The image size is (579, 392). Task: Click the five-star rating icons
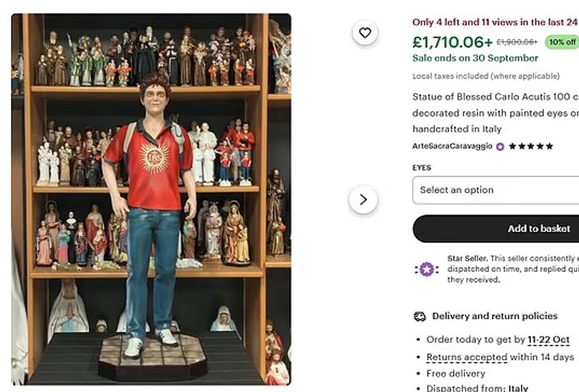tap(531, 146)
